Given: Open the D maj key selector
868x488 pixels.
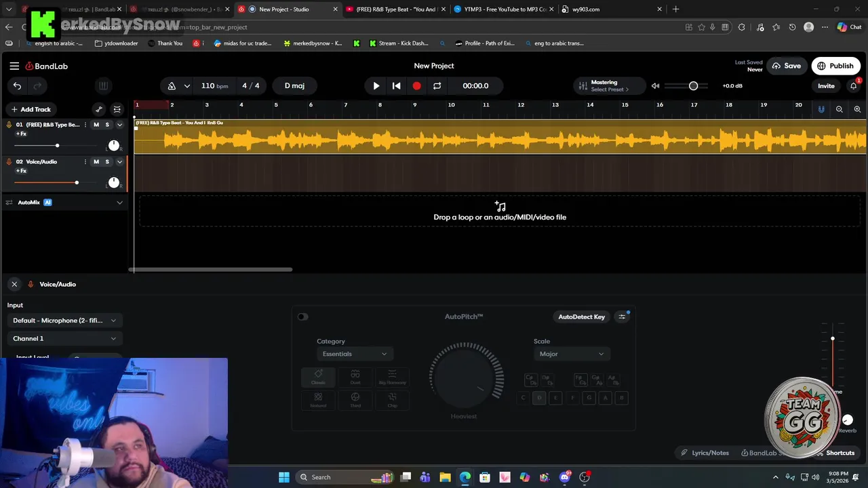Looking at the screenshot, I should click(294, 85).
